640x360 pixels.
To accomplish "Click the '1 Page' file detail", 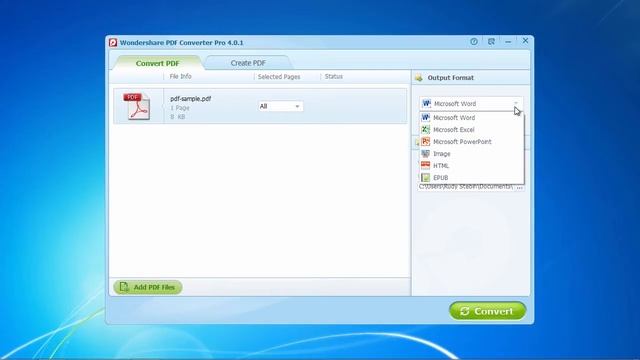I will (180, 108).
